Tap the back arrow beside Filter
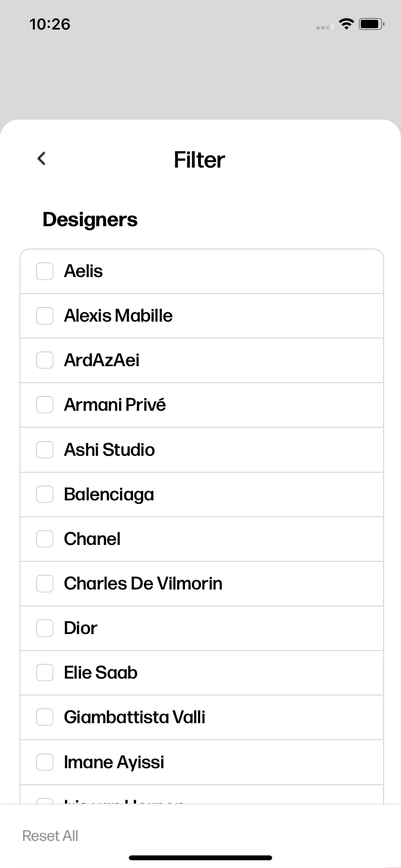 [x=42, y=158]
